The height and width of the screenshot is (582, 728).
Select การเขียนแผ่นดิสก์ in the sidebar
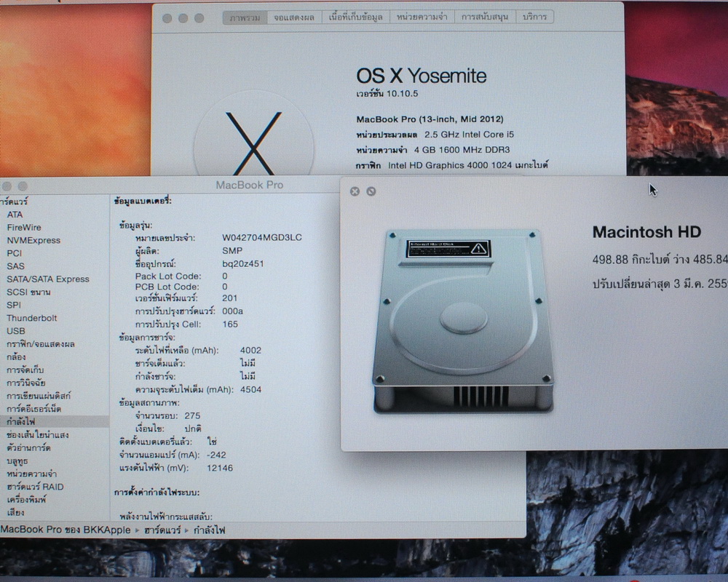(x=39, y=396)
